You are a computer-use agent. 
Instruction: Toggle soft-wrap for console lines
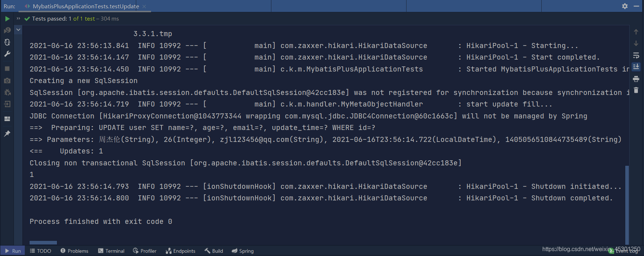[636, 55]
